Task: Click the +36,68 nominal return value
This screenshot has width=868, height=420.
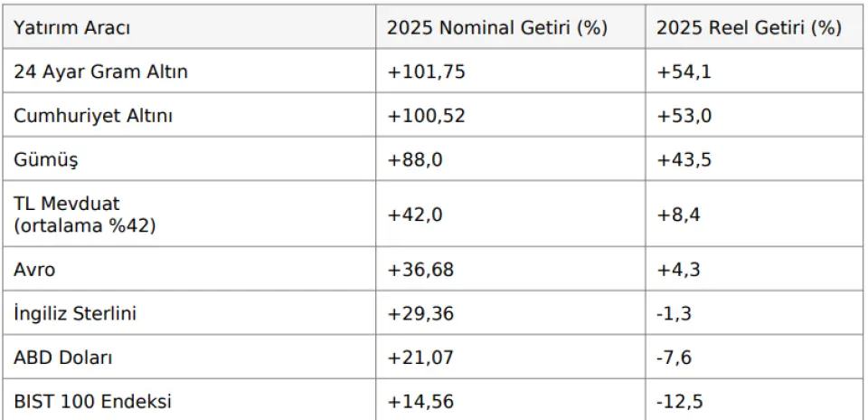Action: point(422,270)
